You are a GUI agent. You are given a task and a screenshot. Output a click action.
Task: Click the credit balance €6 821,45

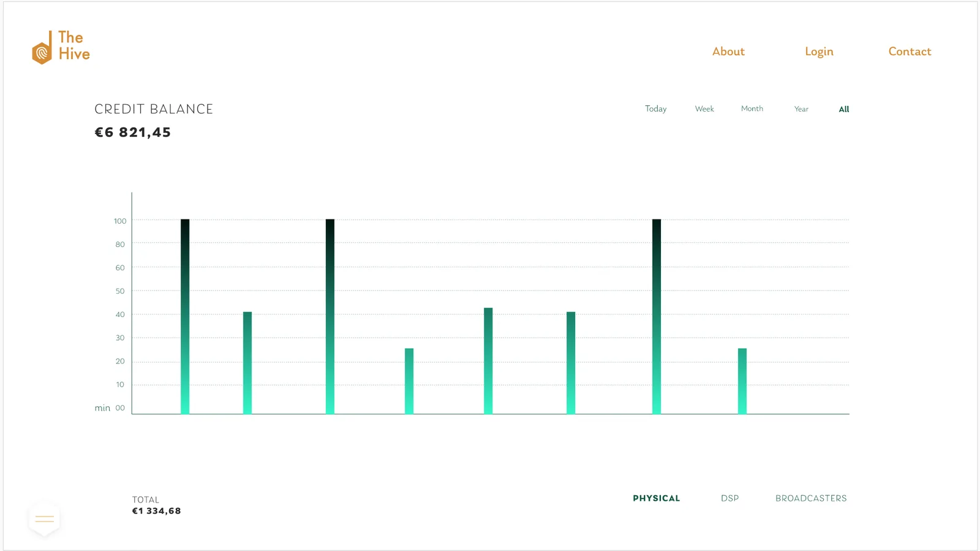[132, 132]
